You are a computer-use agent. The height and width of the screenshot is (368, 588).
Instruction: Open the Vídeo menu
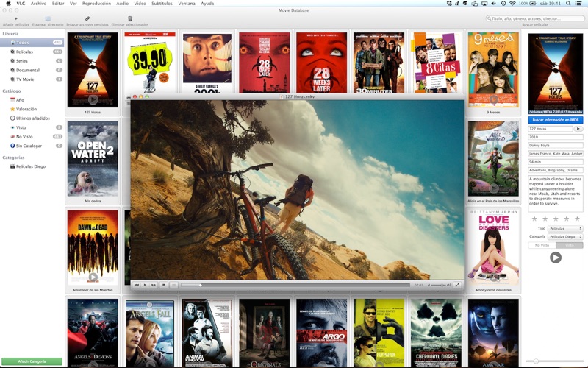(140, 4)
